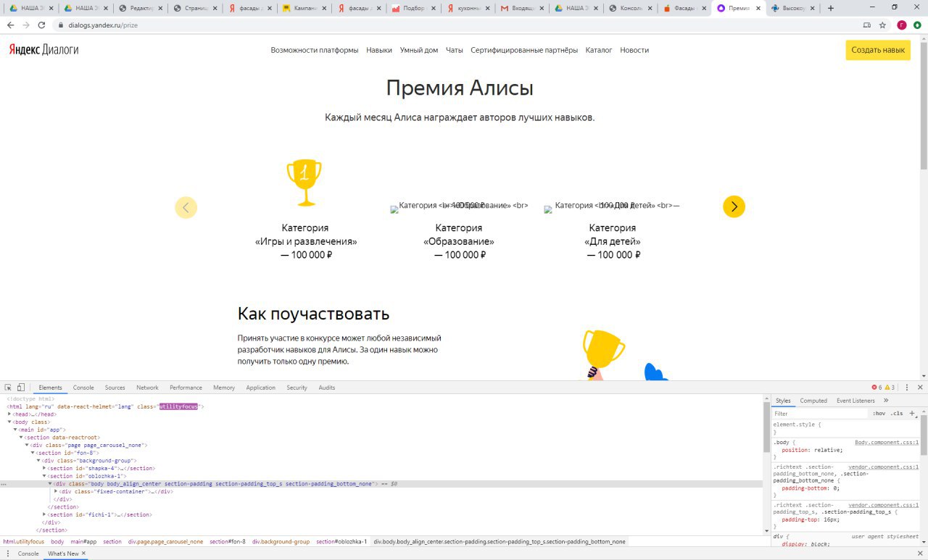Open the Security tab
The height and width of the screenshot is (560, 928).
click(297, 388)
